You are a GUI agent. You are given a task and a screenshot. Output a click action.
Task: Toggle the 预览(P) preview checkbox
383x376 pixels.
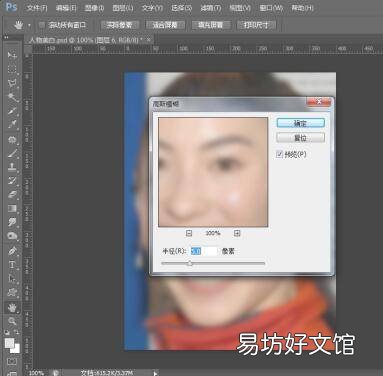pos(279,154)
